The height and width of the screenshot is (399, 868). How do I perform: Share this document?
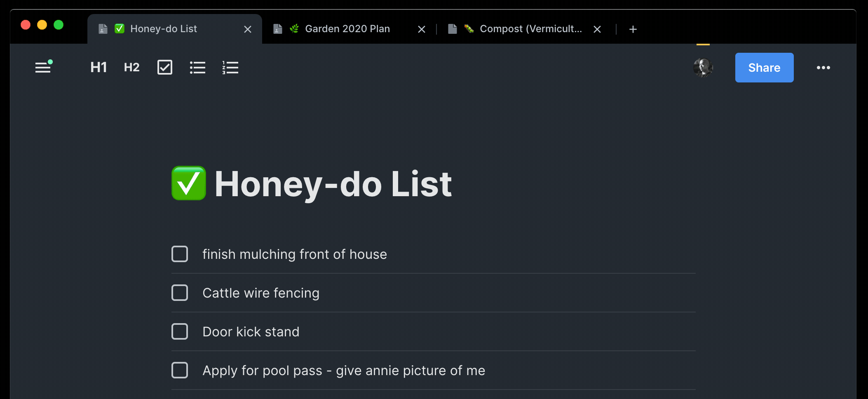[764, 68]
